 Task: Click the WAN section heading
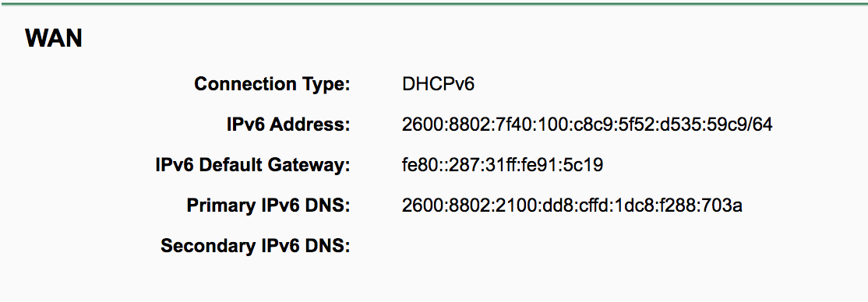pos(54,39)
